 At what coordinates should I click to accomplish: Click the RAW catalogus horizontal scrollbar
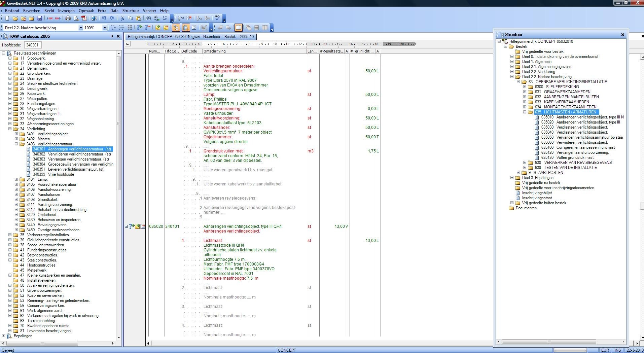click(x=42, y=343)
